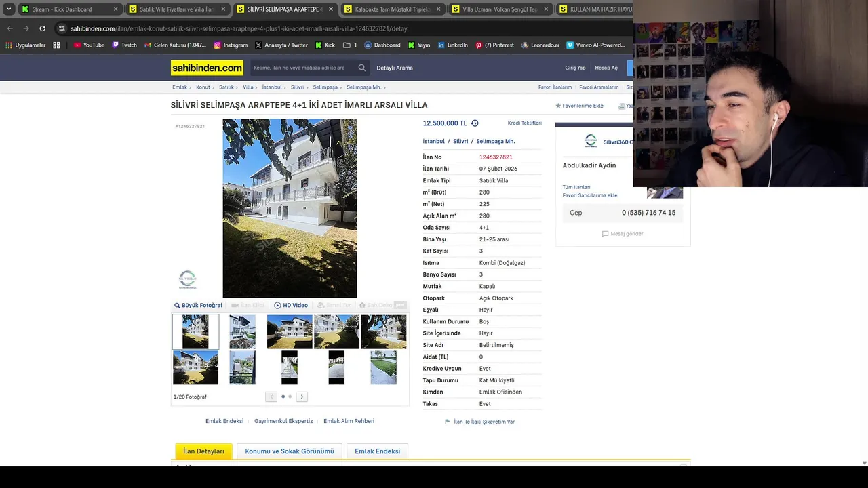This screenshot has width=868, height=488.
Task: Open Emlak Endeksi link below photos
Action: pos(224,421)
